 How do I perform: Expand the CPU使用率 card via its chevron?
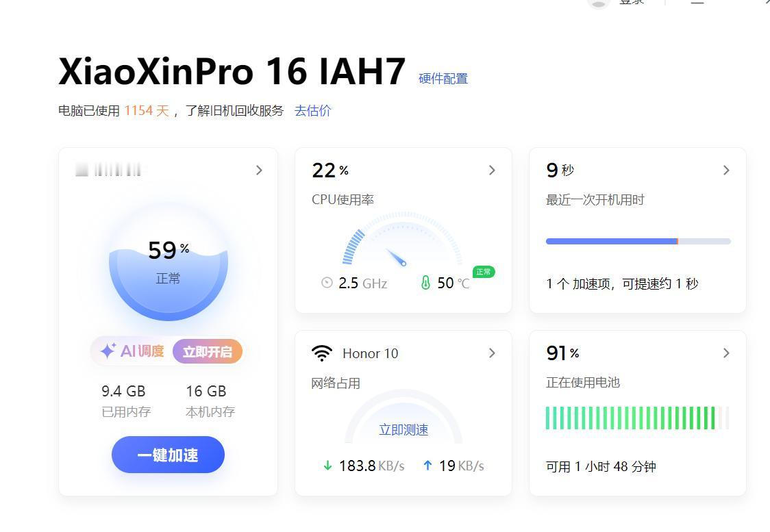pyautogui.click(x=492, y=170)
